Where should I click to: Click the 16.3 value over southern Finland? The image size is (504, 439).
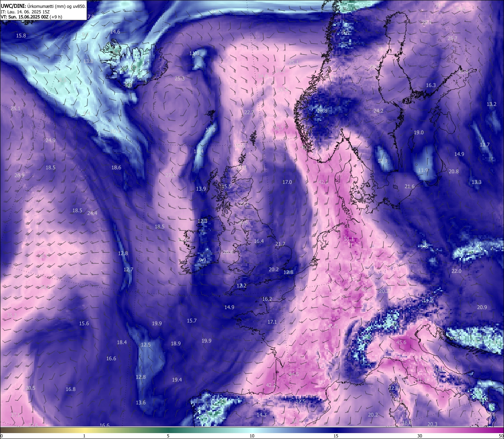coord(431,85)
